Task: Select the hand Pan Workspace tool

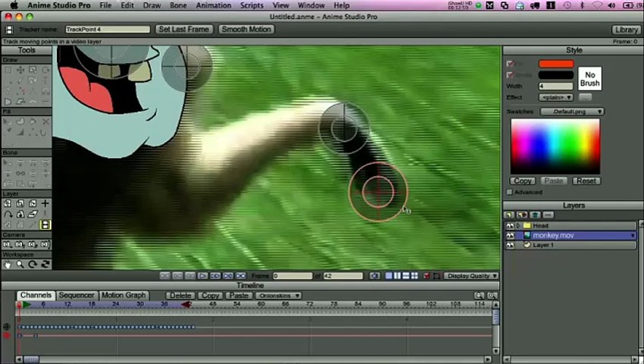Action: [8, 264]
